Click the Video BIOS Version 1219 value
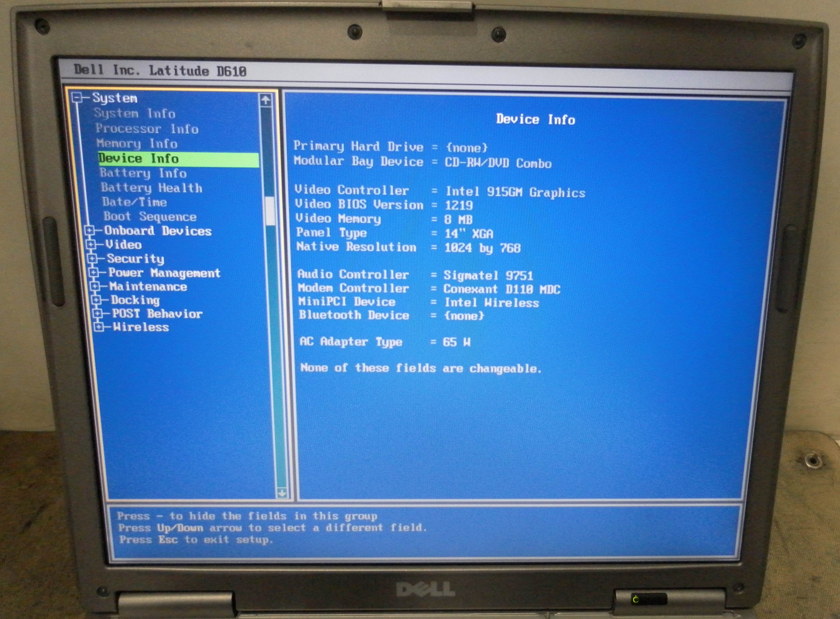840x619 pixels. (x=459, y=205)
